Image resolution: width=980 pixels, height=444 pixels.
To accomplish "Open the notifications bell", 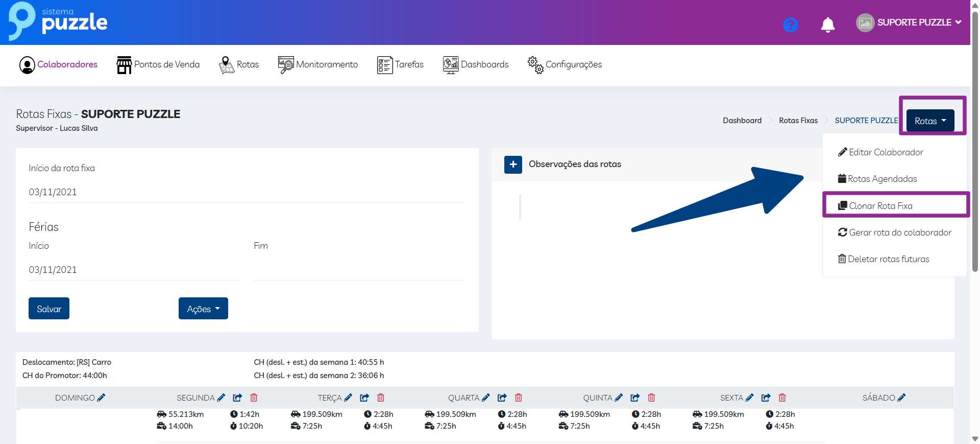I will [x=827, y=25].
